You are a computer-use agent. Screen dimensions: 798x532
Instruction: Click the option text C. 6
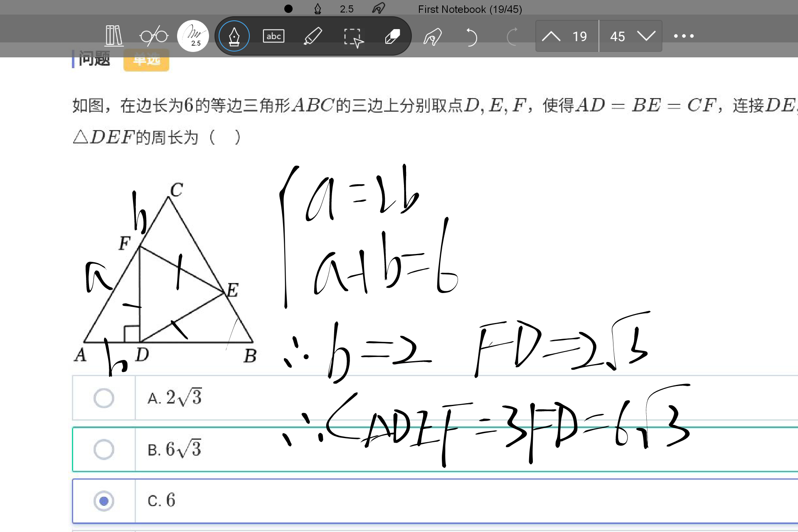tap(161, 500)
